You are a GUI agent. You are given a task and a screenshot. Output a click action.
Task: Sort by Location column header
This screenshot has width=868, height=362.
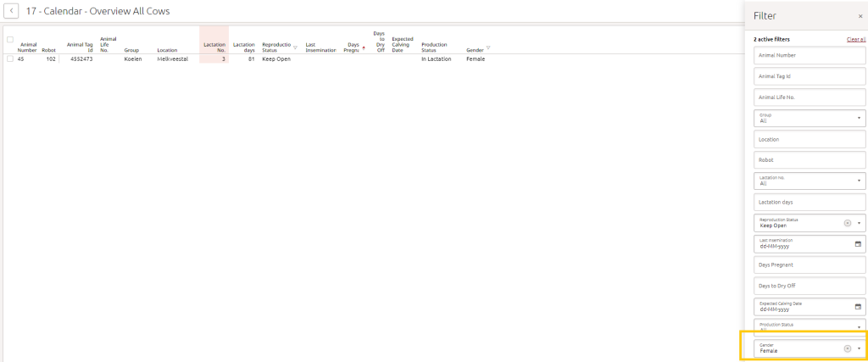tap(167, 50)
